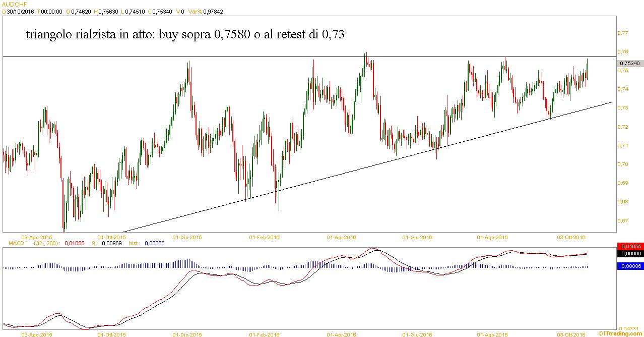Viewport: 644px width, 337px height.
Task: Click the blue histogram value badge 0,00086
Action: coord(630,266)
